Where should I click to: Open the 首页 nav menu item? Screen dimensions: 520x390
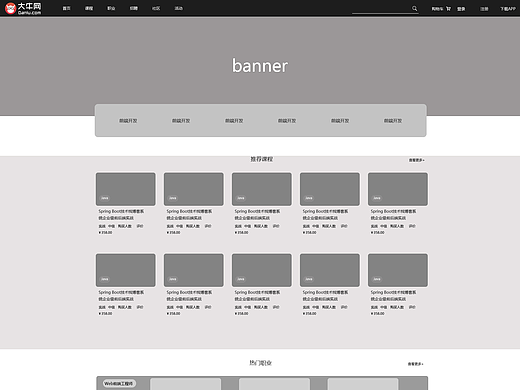(x=66, y=8)
